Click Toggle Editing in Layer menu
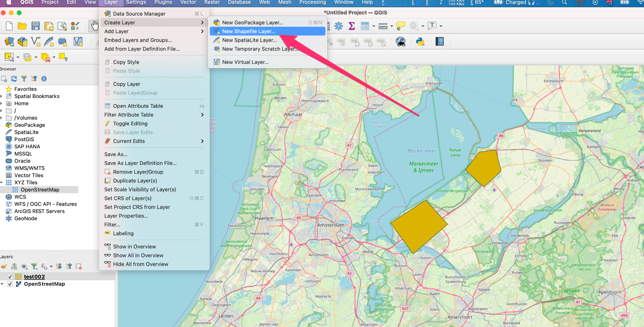The image size is (644, 327). point(130,124)
